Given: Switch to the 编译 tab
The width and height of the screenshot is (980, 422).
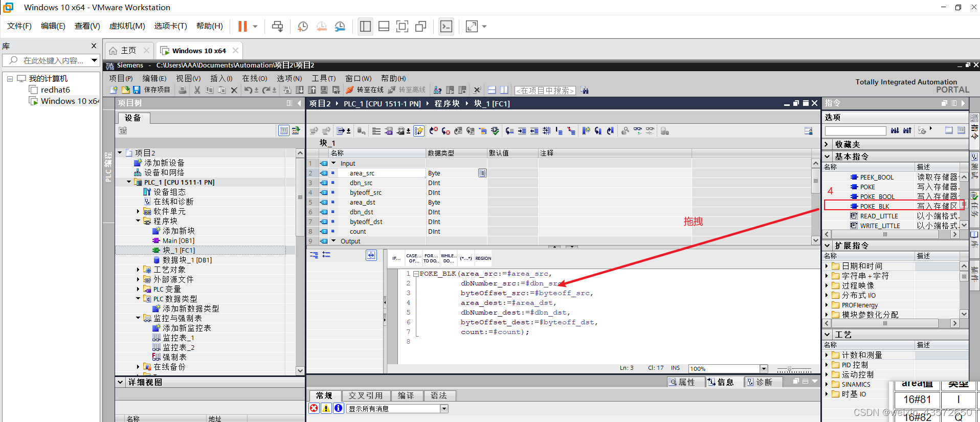Looking at the screenshot, I should 406,395.
